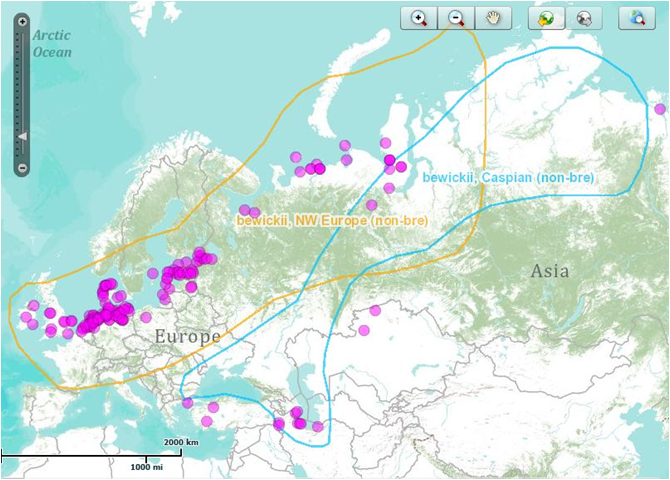Select the zoom-in magnifier tool
The width and height of the screenshot is (670, 480).
(x=419, y=18)
